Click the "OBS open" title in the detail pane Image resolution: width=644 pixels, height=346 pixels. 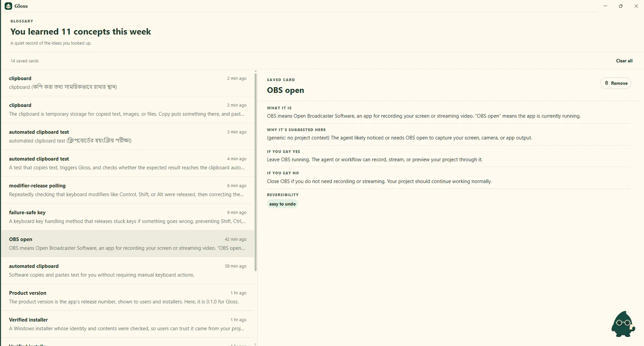point(286,90)
